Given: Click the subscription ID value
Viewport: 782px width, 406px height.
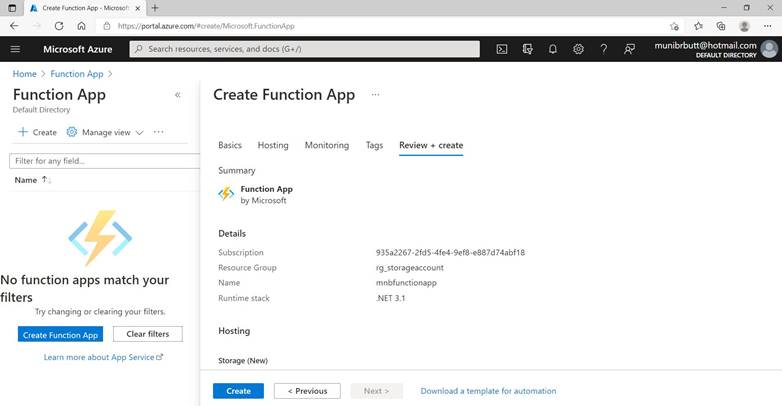Looking at the screenshot, I should point(450,252).
